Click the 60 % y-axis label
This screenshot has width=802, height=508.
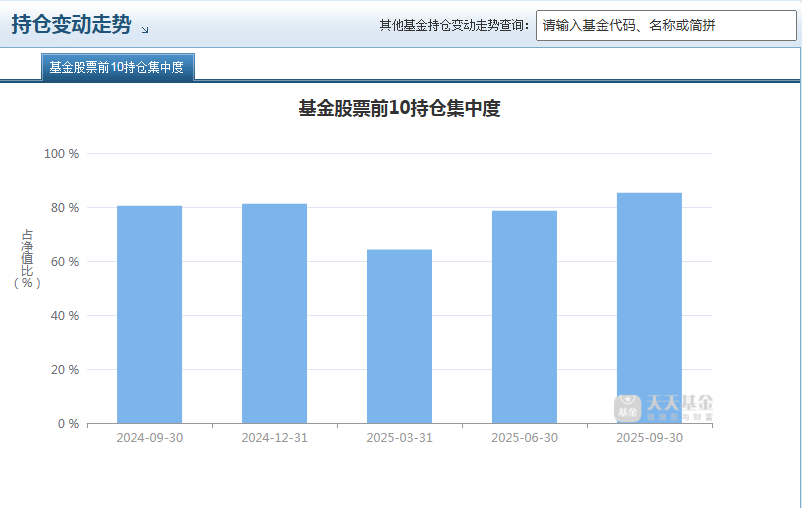[65, 262]
